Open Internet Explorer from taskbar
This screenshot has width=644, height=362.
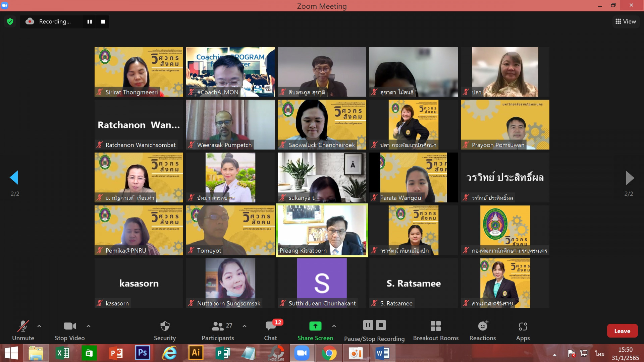pos(169,353)
